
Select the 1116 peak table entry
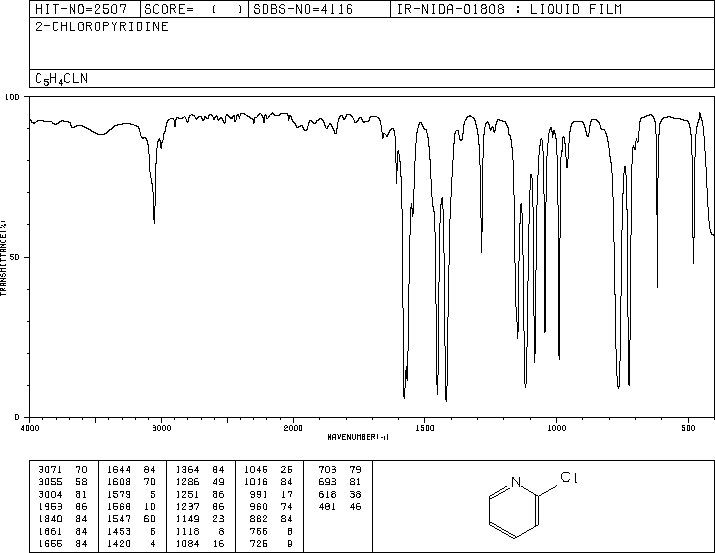click(200, 531)
